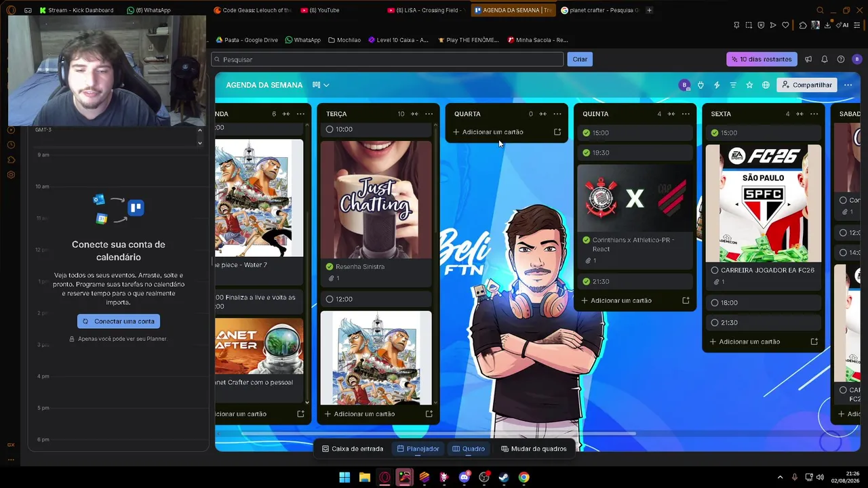The image size is (868, 488).
Task: Click the Compartilhar share button
Action: 807,85
